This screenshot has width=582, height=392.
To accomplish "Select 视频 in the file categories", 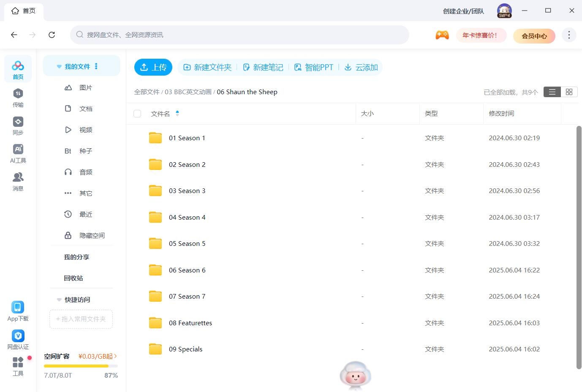I will 85,130.
